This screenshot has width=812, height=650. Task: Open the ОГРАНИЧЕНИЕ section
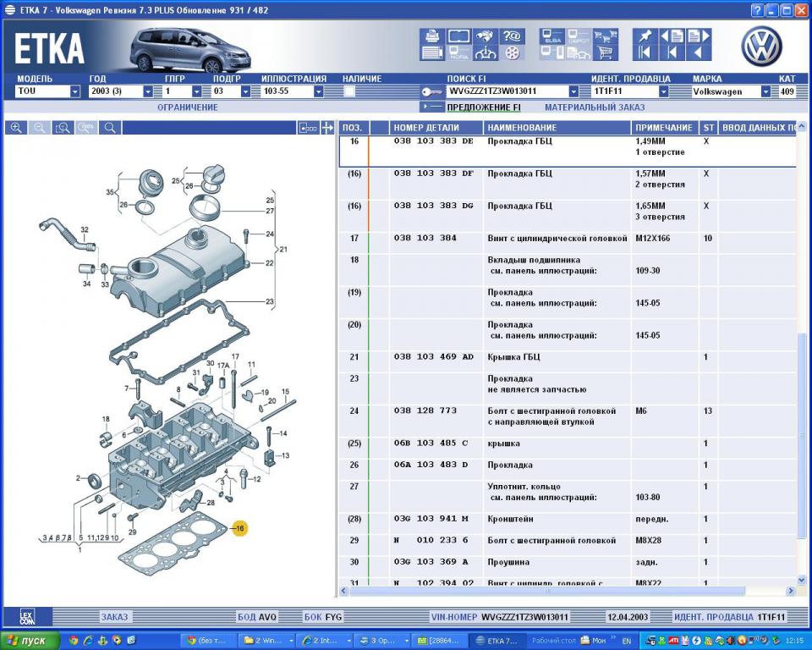tap(188, 107)
